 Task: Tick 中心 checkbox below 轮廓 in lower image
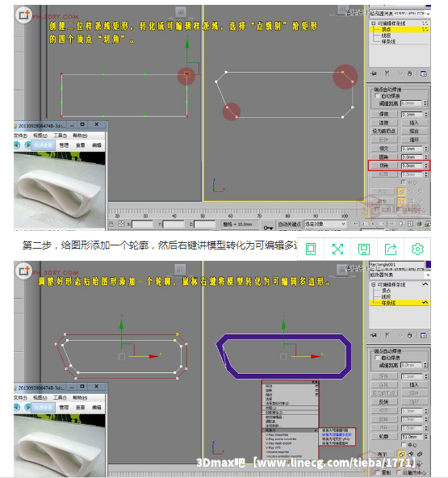[x=404, y=444]
